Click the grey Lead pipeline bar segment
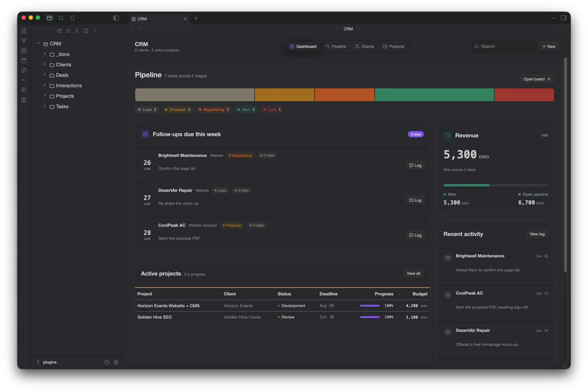 click(x=194, y=95)
